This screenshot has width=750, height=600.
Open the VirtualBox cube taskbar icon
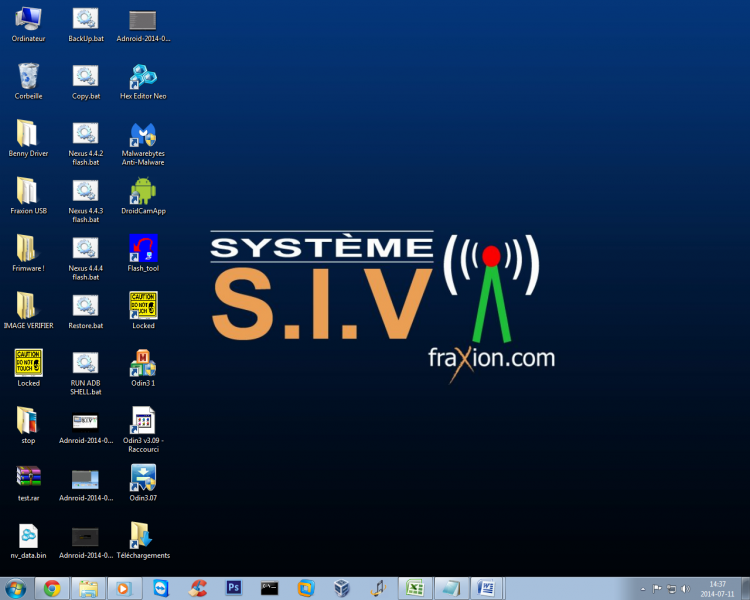(342, 589)
